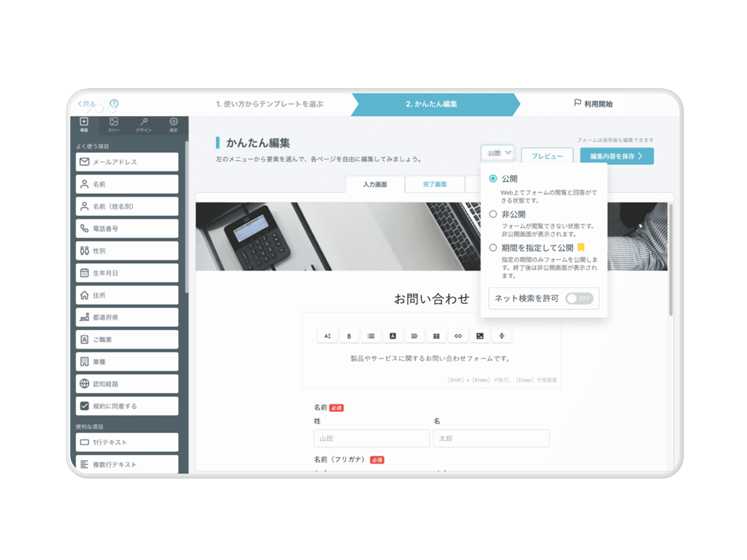Click the 戻る back link
Viewport: 747px width, 560px height.
pos(87,104)
